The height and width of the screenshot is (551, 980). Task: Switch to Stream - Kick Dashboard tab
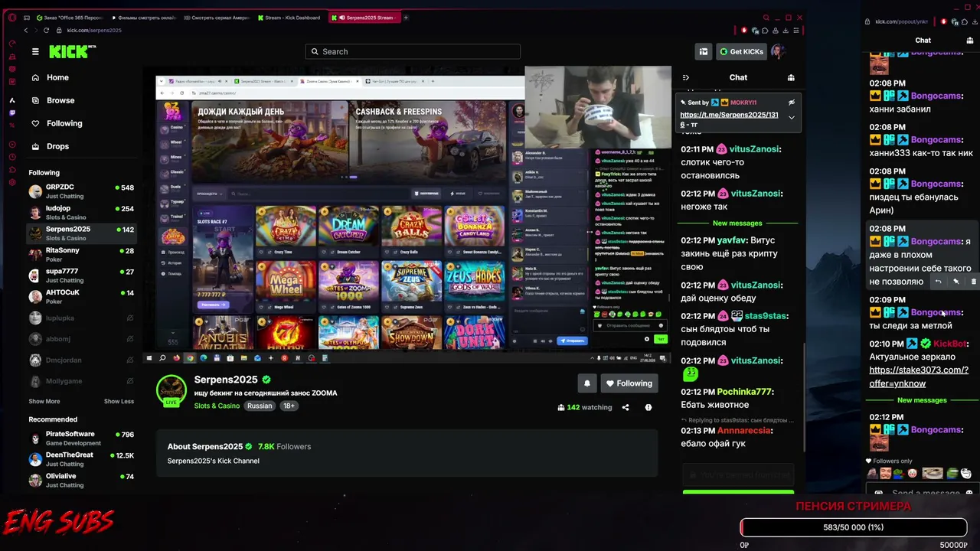[291, 18]
